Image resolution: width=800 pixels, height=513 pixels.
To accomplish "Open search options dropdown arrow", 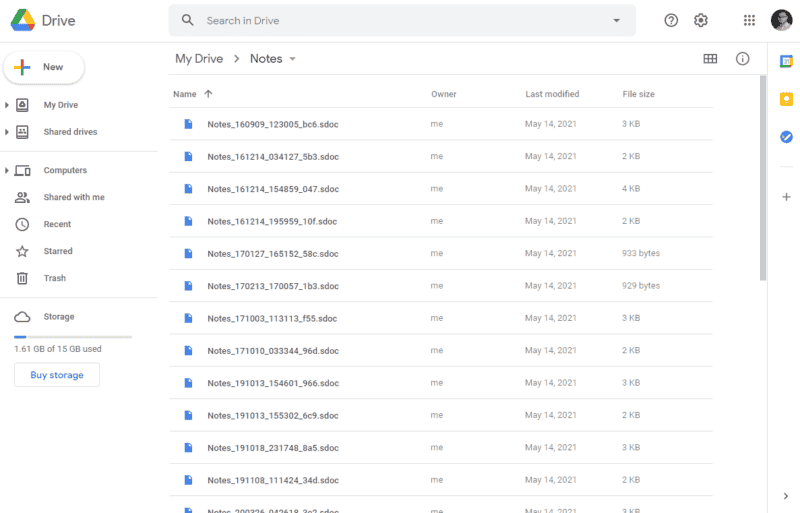I will (x=616, y=20).
